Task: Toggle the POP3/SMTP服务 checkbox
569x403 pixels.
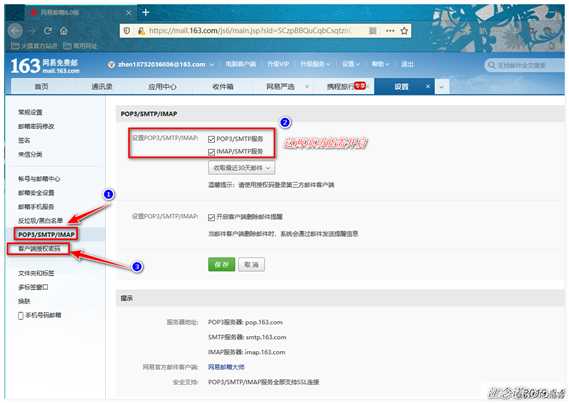Action: [x=212, y=139]
